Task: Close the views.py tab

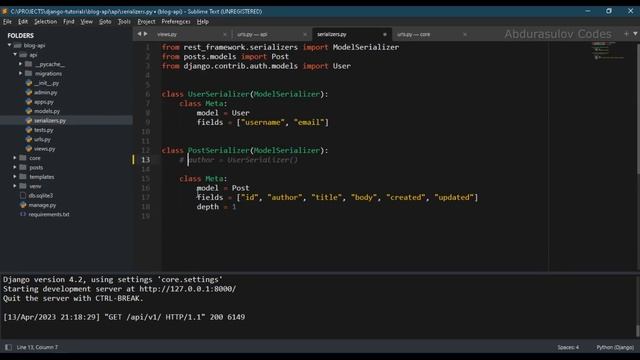Action: pos(224,34)
